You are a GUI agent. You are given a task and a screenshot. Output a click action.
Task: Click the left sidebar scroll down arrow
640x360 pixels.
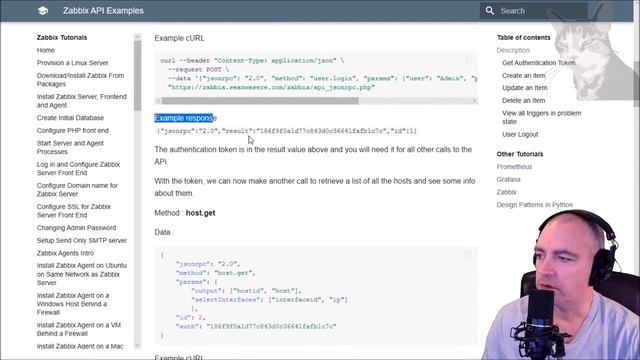click(138, 346)
